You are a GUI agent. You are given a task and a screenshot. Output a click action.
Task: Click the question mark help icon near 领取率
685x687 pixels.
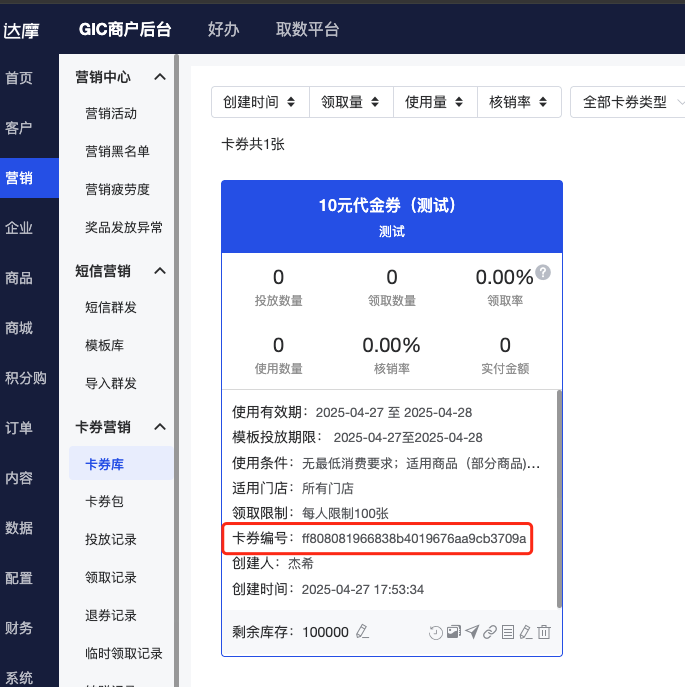coord(543,272)
